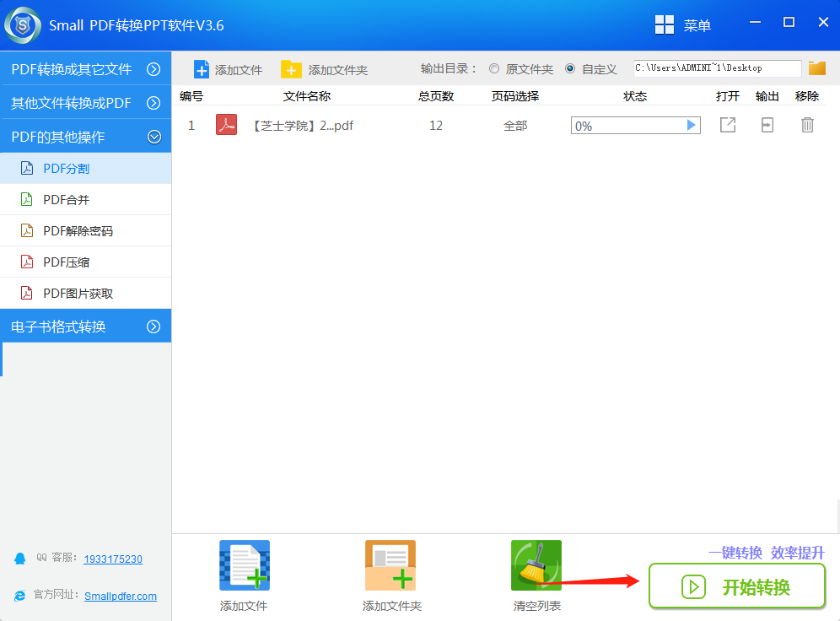
Task: Remove the file with trash icon
Action: pyautogui.click(x=807, y=125)
